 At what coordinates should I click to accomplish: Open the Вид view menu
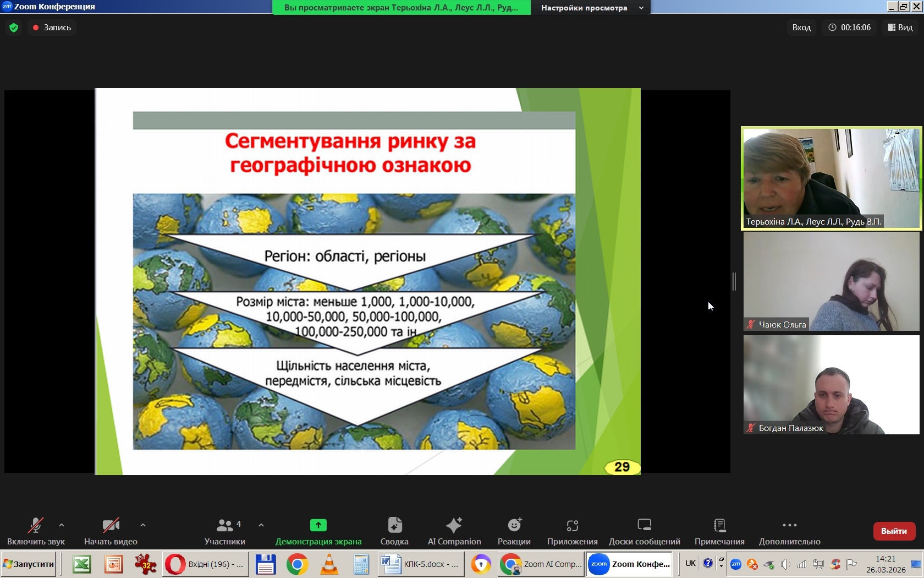900,28
